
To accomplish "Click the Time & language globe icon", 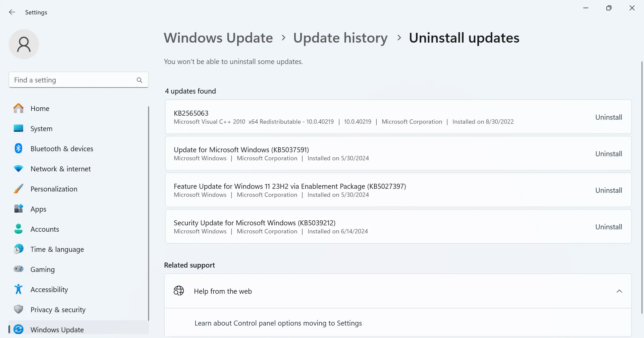I will 18,249.
